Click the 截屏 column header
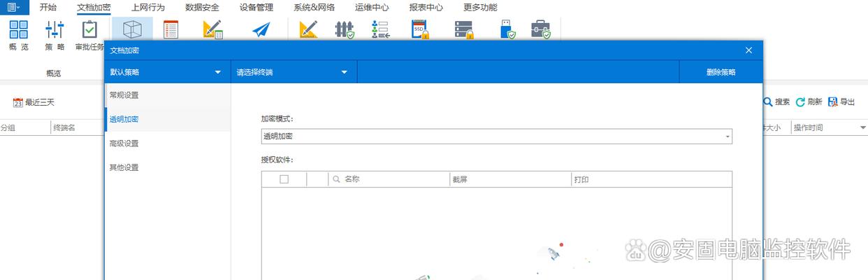Screen dimensions: 868x280 511,179
